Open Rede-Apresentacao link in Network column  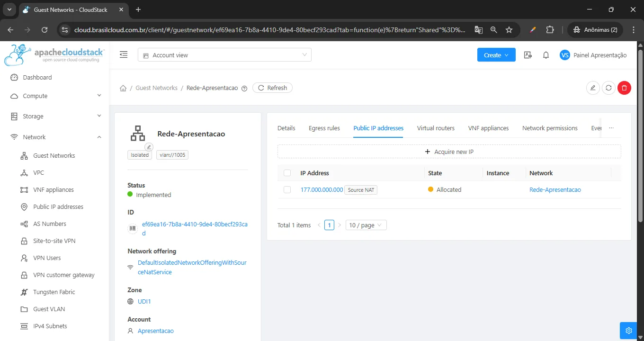click(x=555, y=189)
